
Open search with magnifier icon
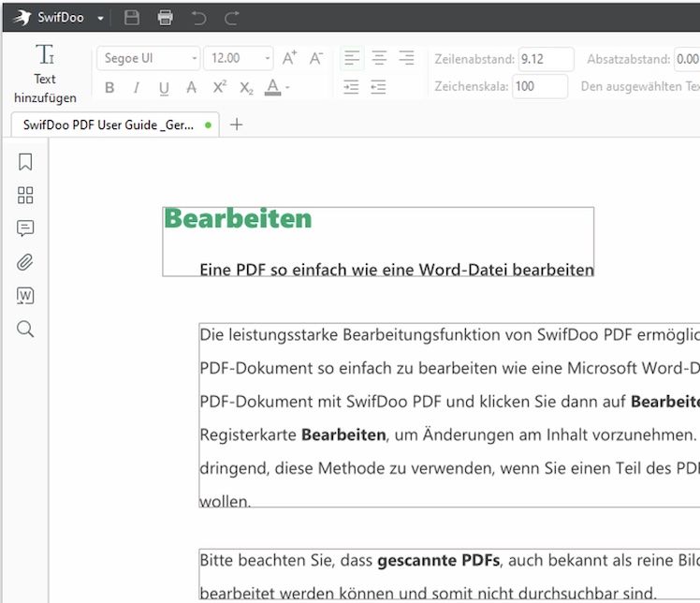(25, 329)
